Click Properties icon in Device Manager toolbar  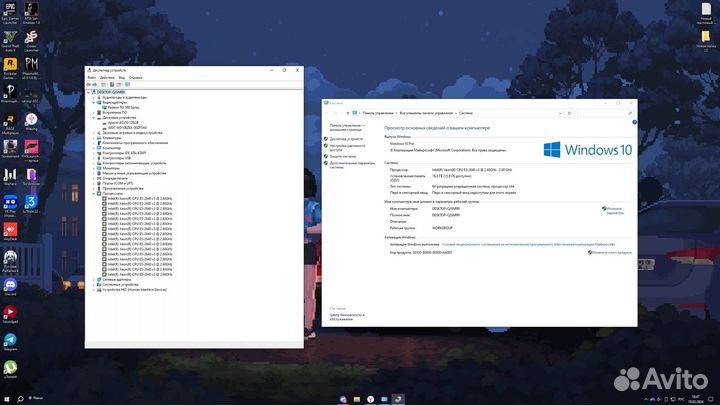click(x=104, y=84)
